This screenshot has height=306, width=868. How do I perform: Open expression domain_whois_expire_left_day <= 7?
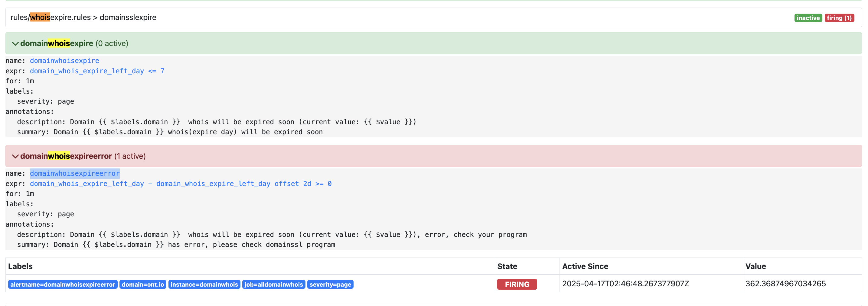[x=97, y=71]
